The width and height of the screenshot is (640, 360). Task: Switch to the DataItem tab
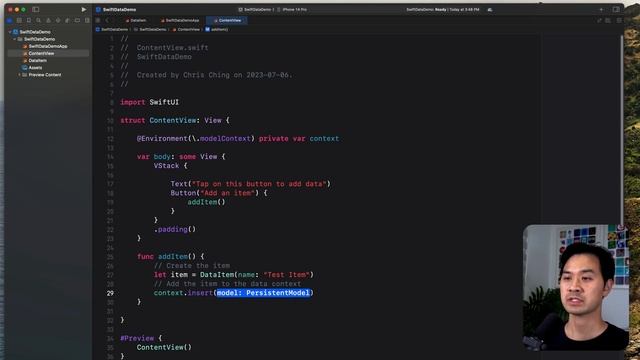pos(136,20)
